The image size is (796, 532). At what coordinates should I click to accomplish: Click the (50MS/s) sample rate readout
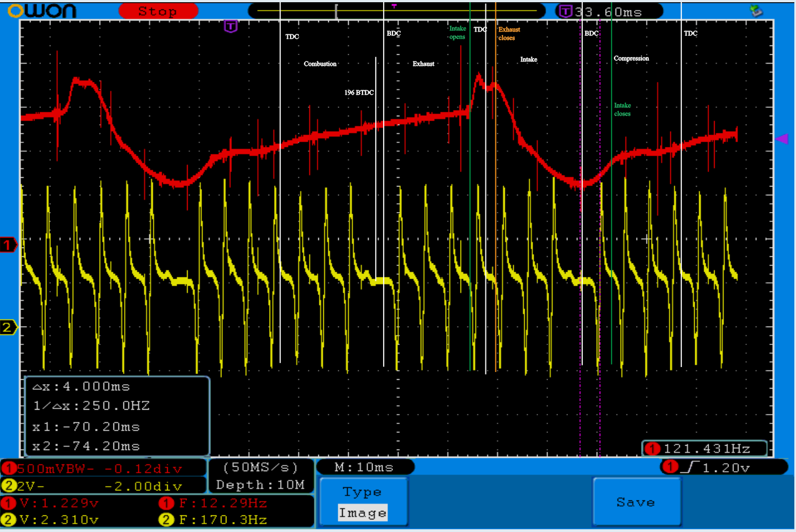pos(260,467)
